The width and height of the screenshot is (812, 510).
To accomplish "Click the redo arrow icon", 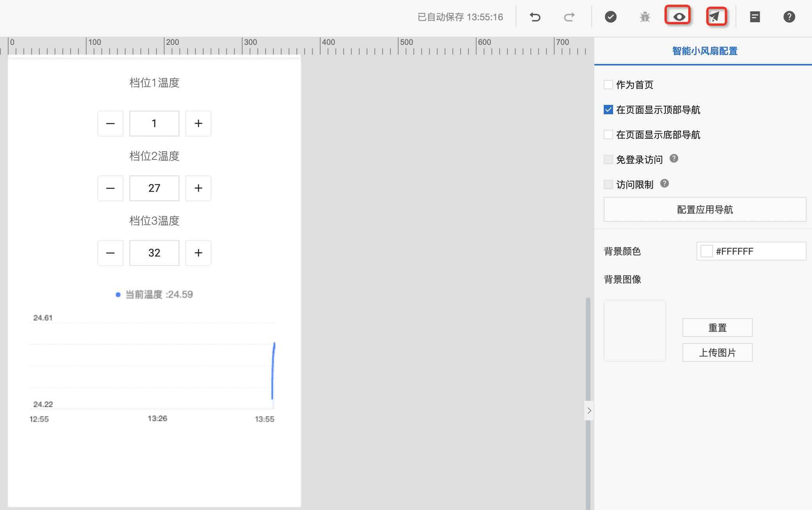I will coord(569,17).
